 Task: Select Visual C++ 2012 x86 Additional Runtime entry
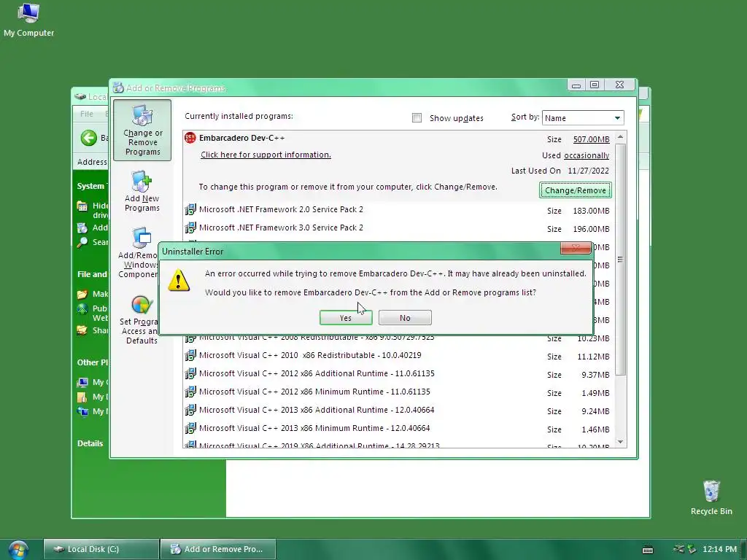click(399, 374)
